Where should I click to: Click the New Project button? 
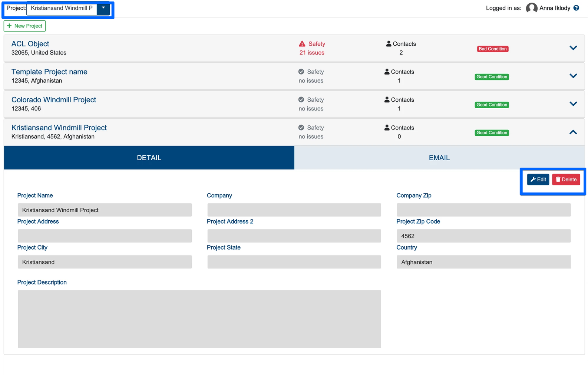point(25,26)
